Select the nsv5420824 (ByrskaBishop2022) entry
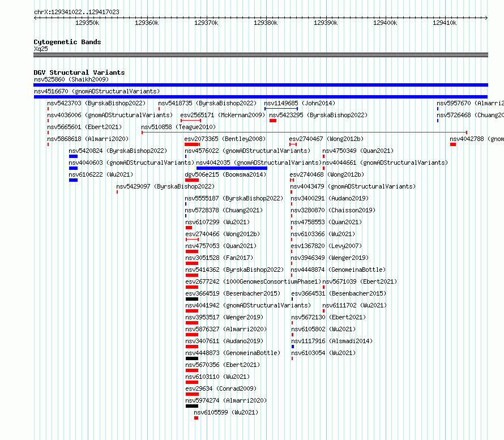Screen dimensions: 504x440 tap(118, 151)
